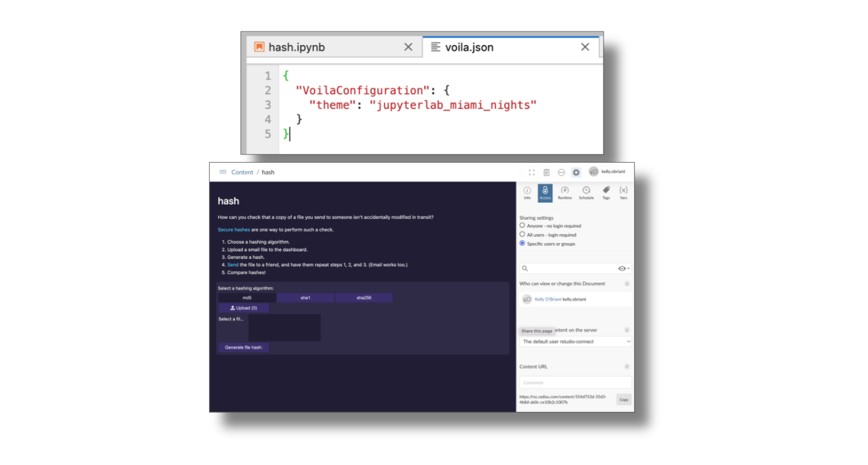868x465 pixels.
Task: Click the ellipsis more options icon
Action: [561, 172]
